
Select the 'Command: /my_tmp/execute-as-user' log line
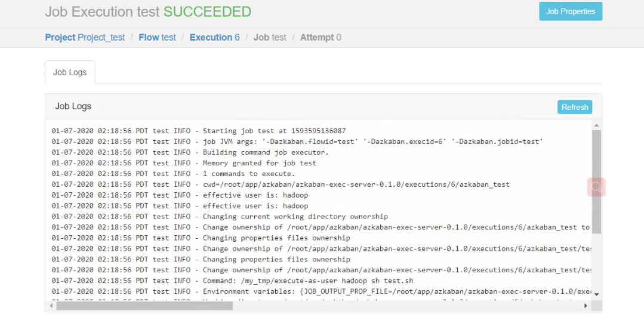click(x=232, y=281)
